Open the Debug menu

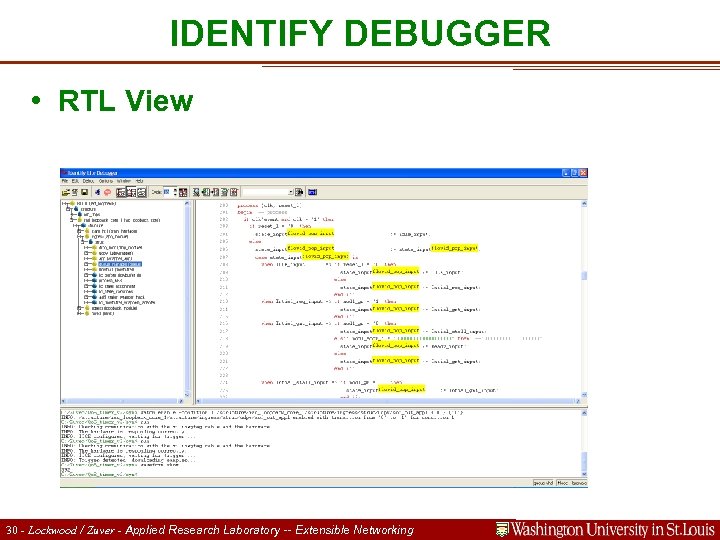[x=88, y=181]
